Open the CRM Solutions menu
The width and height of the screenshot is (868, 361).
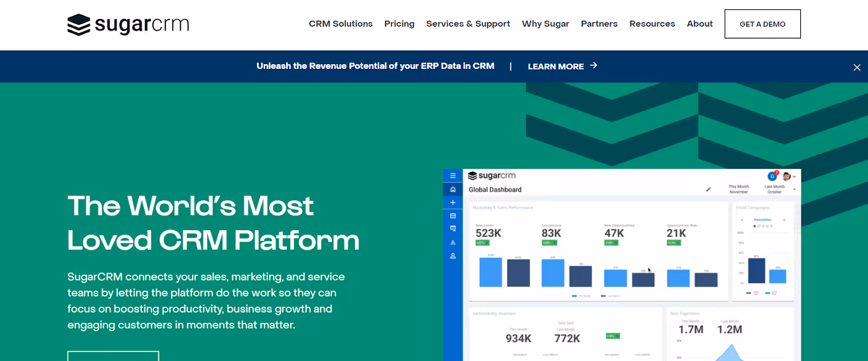click(341, 24)
